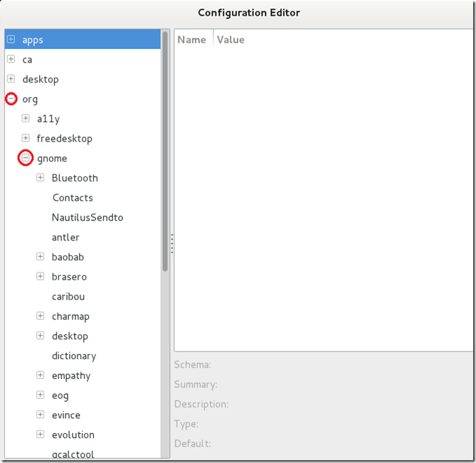Expand the freedesktop node
This screenshot has width=476, height=463.
point(26,138)
